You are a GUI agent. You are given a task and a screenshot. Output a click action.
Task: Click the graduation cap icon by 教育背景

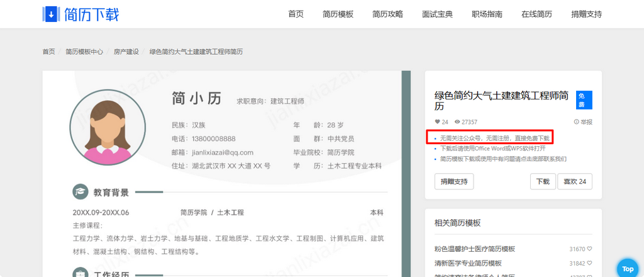coord(80,192)
